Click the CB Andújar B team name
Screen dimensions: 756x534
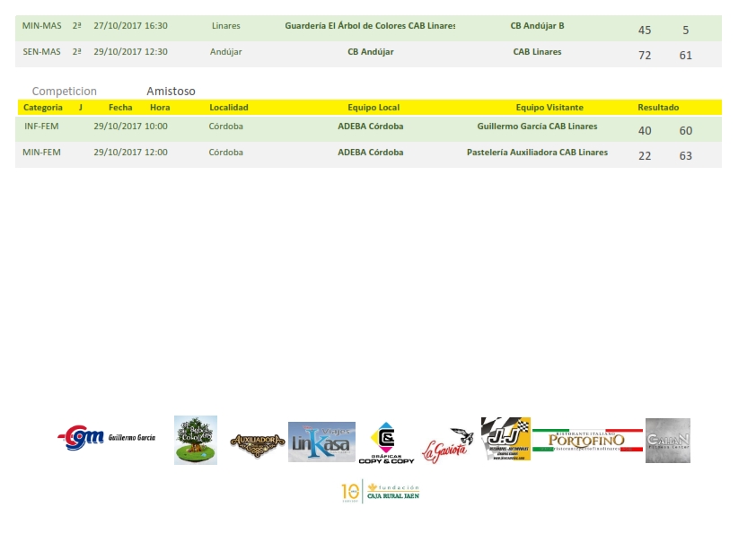point(537,26)
